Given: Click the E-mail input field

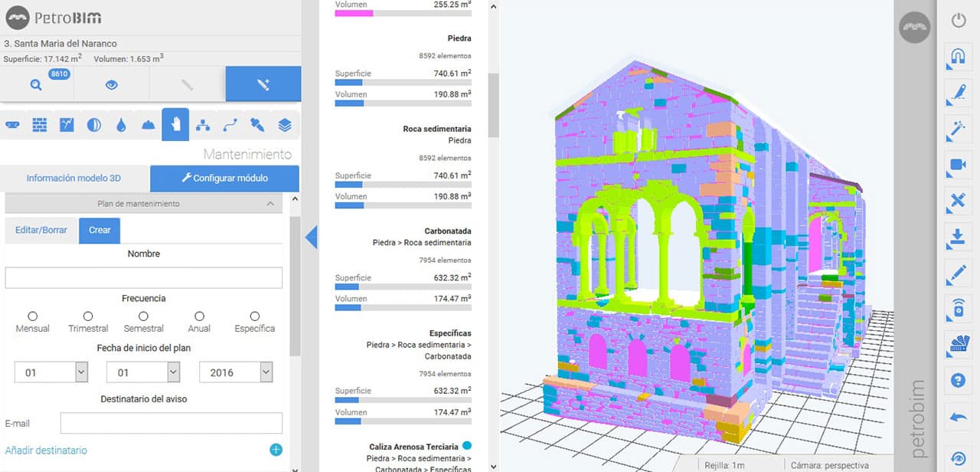Looking at the screenshot, I should 171,423.
